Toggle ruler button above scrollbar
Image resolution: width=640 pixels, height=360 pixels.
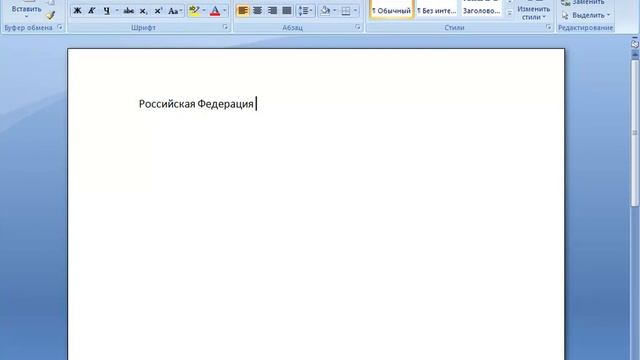pos(635,43)
